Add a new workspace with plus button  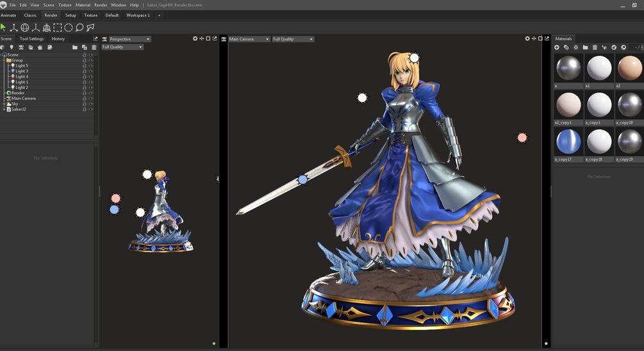click(x=160, y=15)
